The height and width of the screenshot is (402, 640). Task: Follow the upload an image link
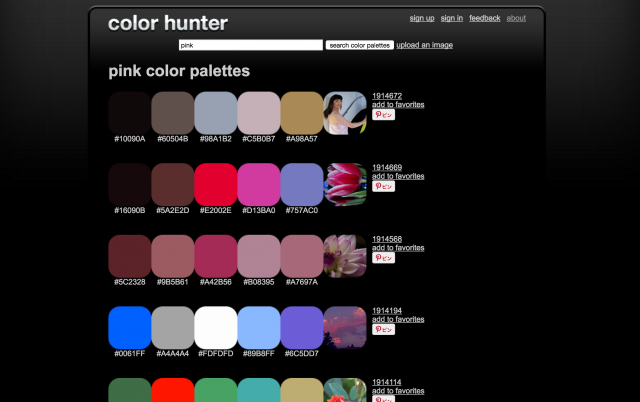[x=424, y=45]
